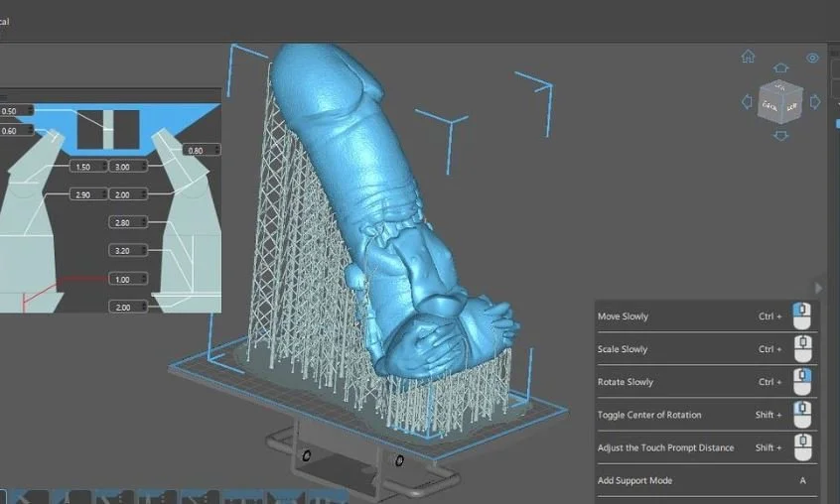
Task: Edit the 0.50 support parameter field
Action: click(16, 111)
